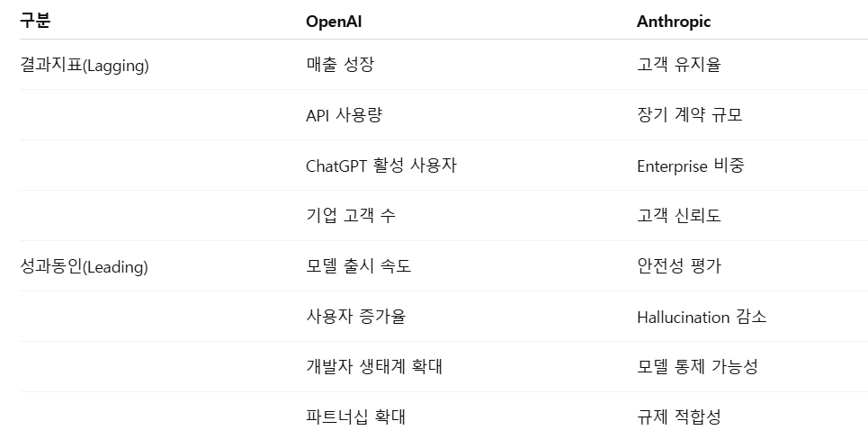Click the Anthropic column header
This screenshot has width=868, height=448.
point(674,22)
